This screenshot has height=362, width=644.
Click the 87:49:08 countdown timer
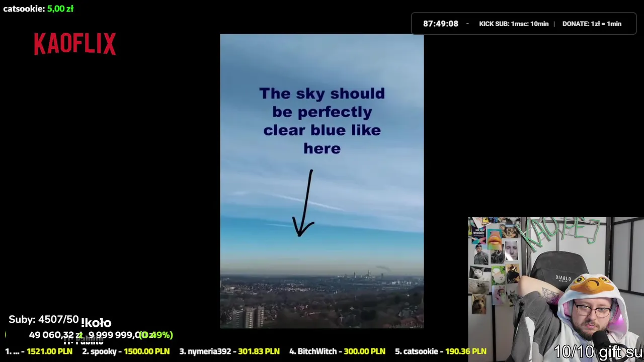click(x=441, y=24)
